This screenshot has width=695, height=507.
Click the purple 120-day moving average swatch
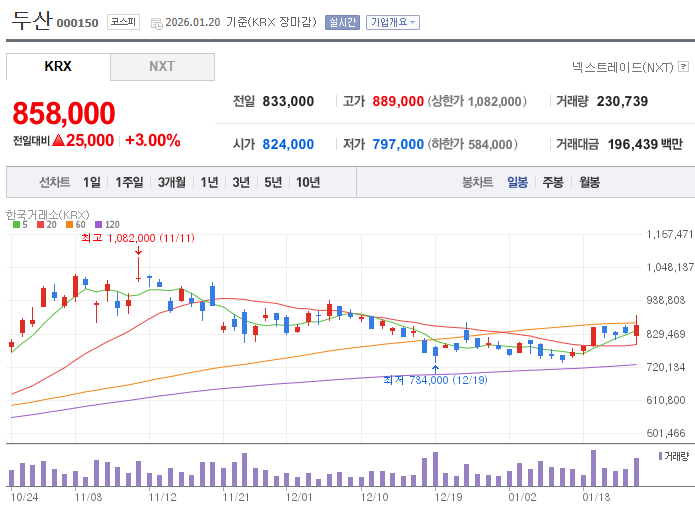pyautogui.click(x=98, y=225)
